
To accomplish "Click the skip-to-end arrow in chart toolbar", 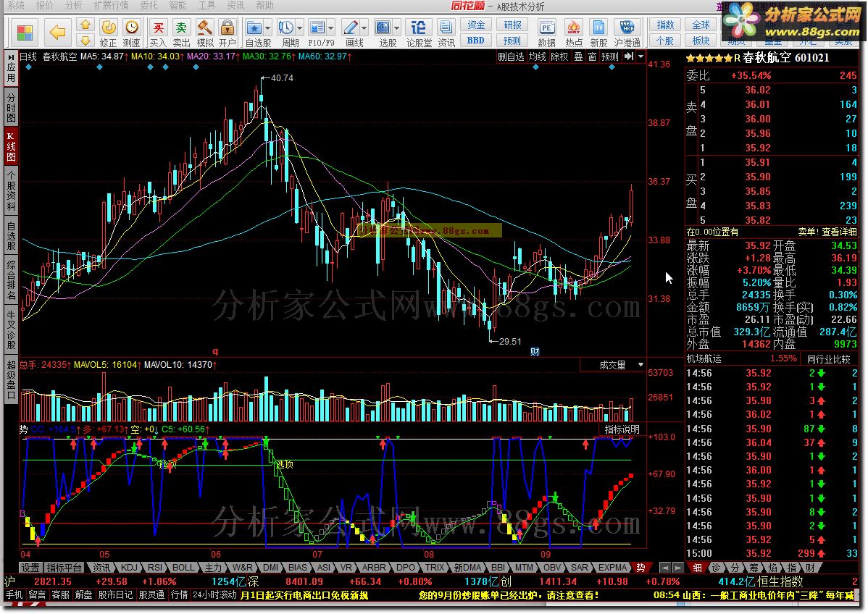I will pos(629,56).
